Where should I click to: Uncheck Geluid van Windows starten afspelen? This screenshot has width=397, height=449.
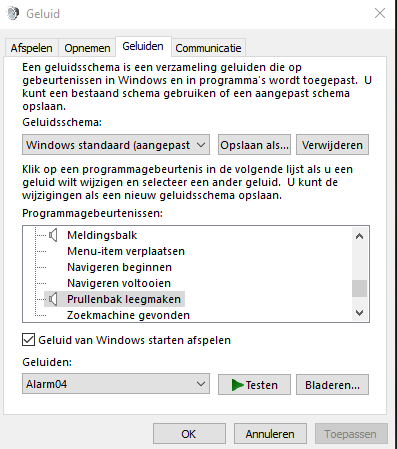(x=28, y=340)
